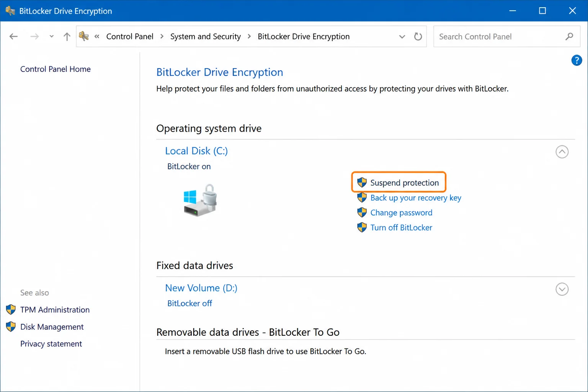The image size is (588, 392).
Task: Open TPM Administration
Action: pos(55,310)
